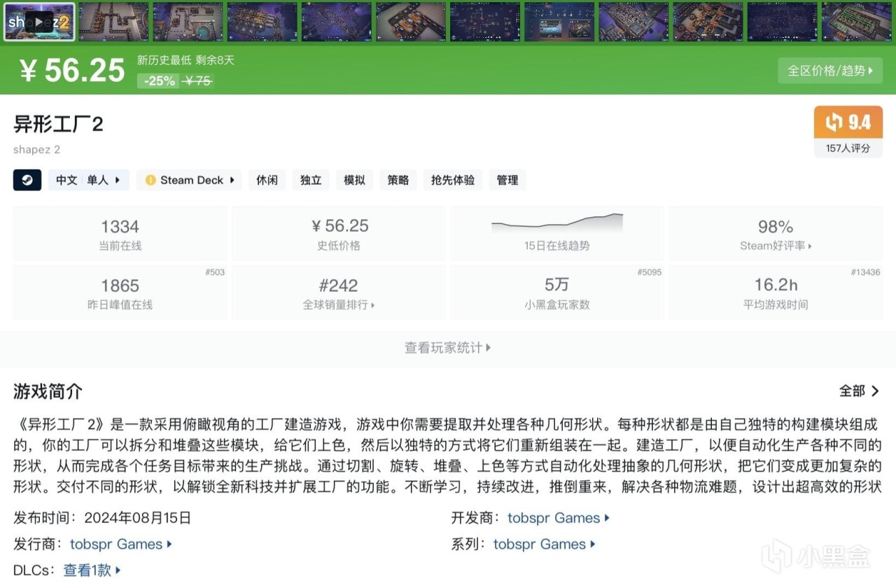This screenshot has height=588, width=896.
Task: Click the 157人评分 rating count
Action: click(x=848, y=148)
